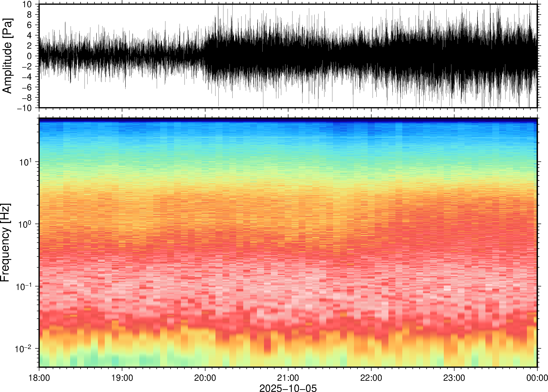This screenshot has height=392, width=548.
Task: Click the 22:00 time axis label
Action: (371, 378)
